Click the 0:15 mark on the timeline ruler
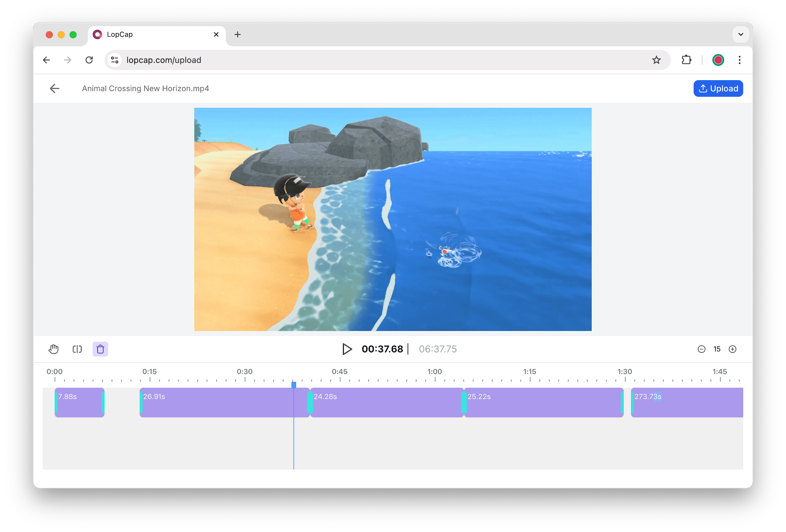786x532 pixels. [x=150, y=372]
